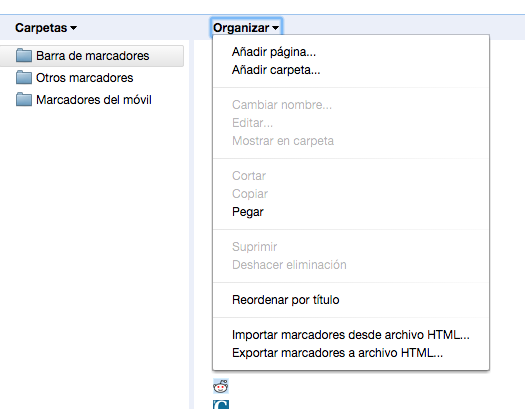Screen dimensions: 525x409
Task: Choose Añadir carpeta from the menu
Action: click(351, 70)
